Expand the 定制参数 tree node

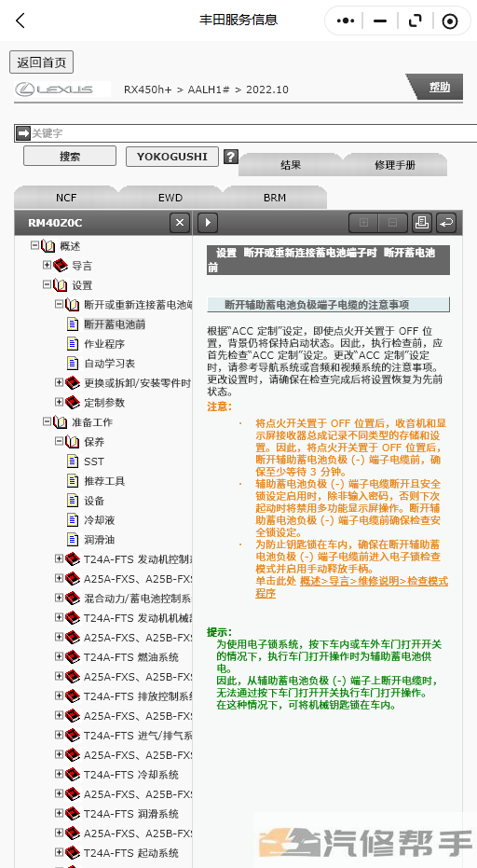tap(59, 402)
